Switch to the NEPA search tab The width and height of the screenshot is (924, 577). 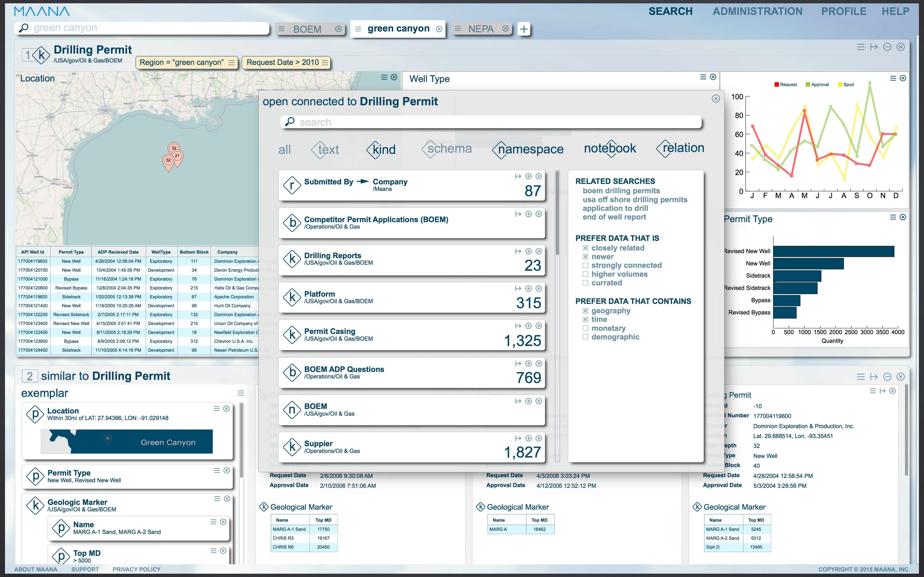pos(481,29)
